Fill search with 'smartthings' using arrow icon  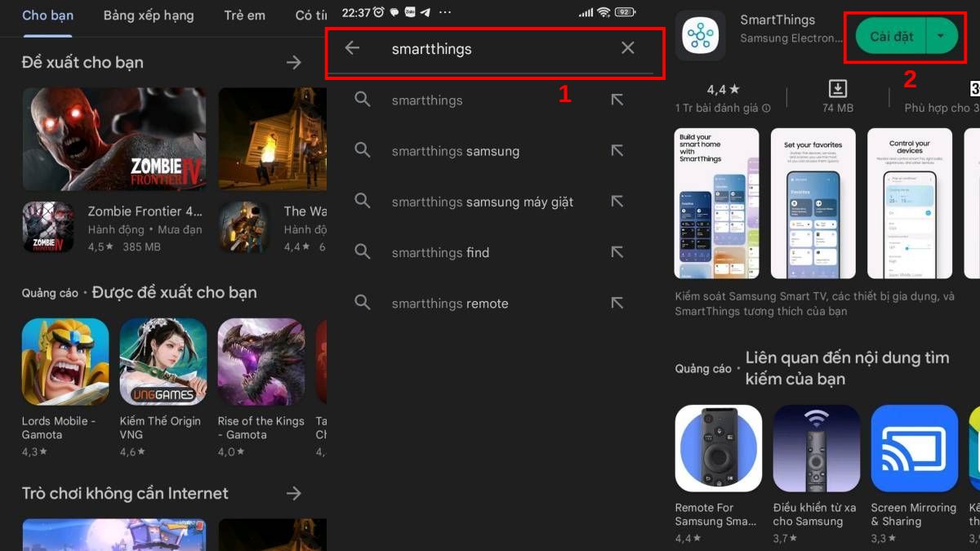point(617,100)
